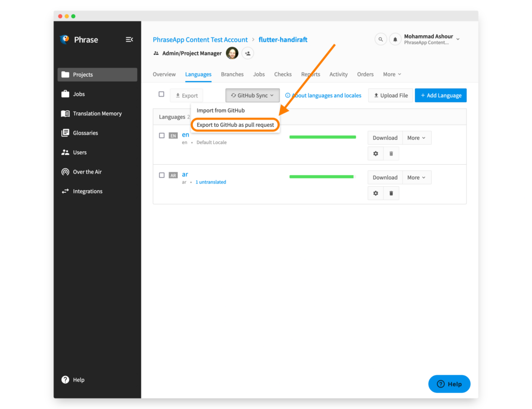Open the Glossaries sidebar section
This screenshot has height=409, width=532.
(x=85, y=133)
